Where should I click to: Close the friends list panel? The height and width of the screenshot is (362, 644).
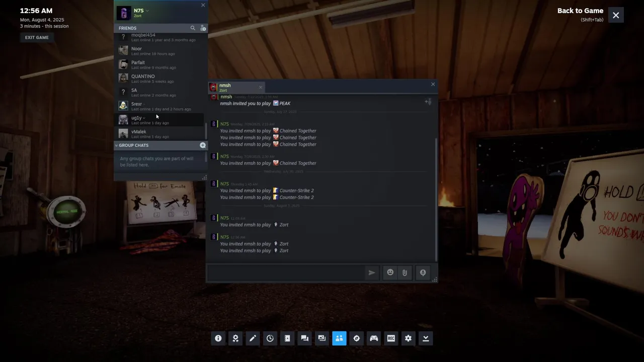[x=203, y=5]
